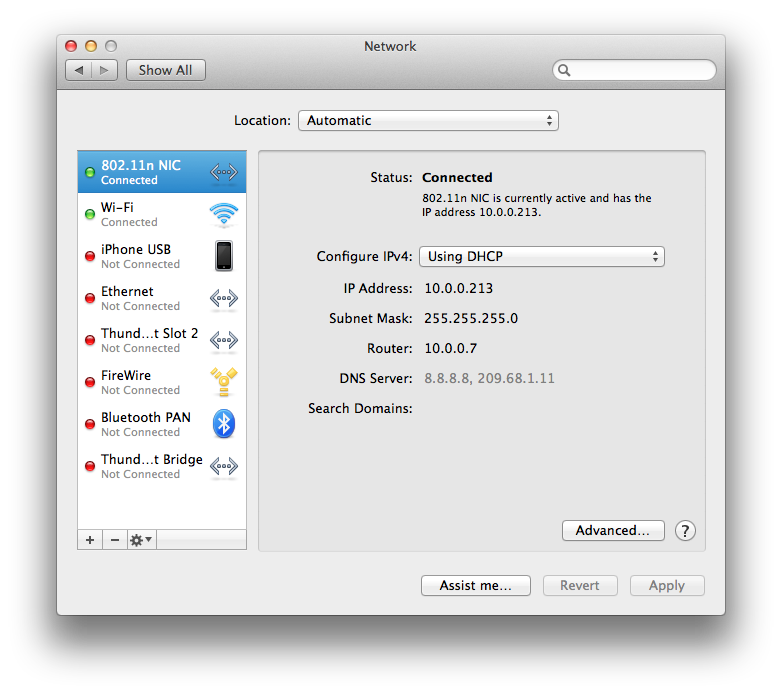Click the Apply button
The height and width of the screenshot is (694, 782).
[x=667, y=585]
